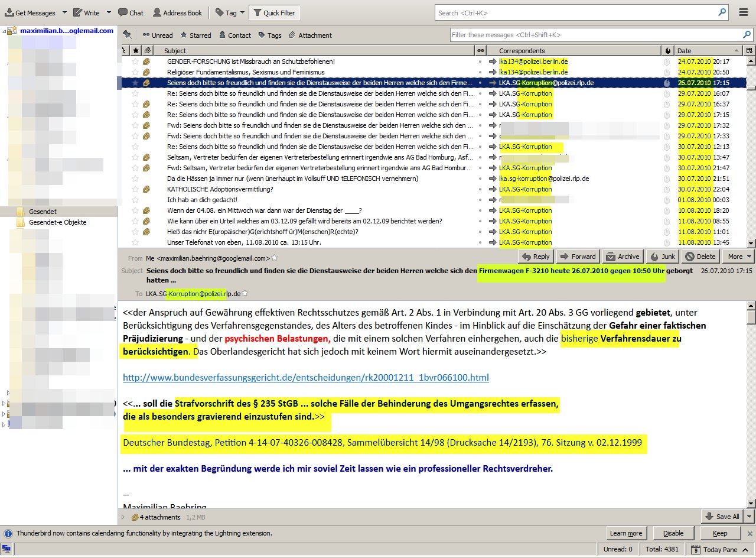Click star next to sender address
756x558 pixels.
pos(275,258)
